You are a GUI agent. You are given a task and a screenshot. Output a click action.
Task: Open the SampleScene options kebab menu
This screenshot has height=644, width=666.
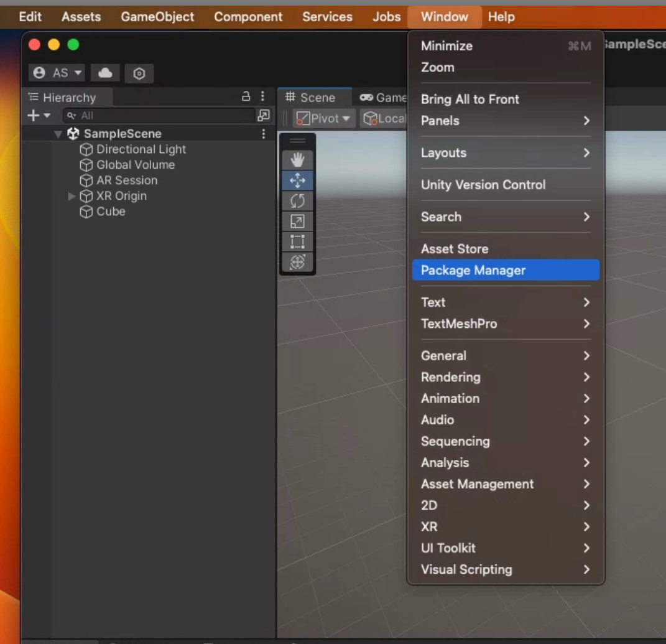[x=264, y=134]
